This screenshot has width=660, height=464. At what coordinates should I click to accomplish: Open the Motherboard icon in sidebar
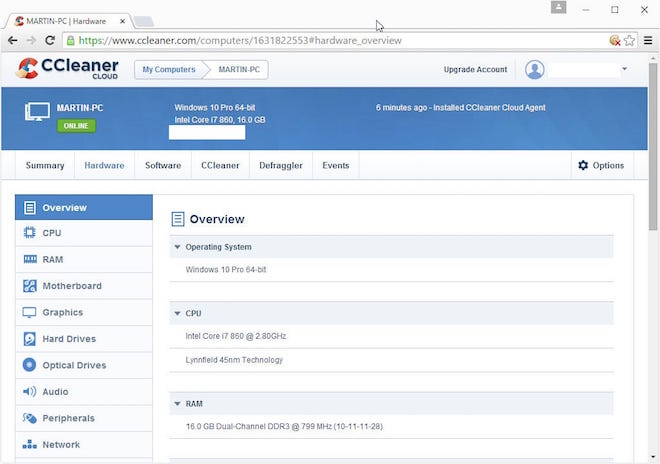29,285
